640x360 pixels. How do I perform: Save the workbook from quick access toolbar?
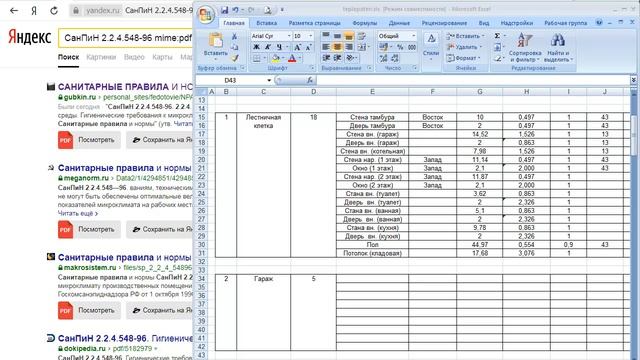[225, 10]
